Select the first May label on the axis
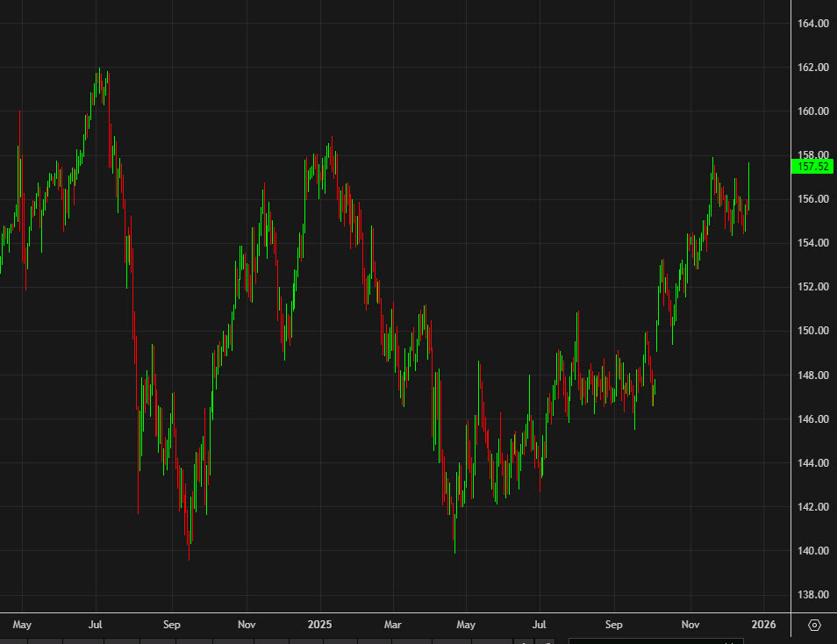The height and width of the screenshot is (644, 837). [x=22, y=625]
